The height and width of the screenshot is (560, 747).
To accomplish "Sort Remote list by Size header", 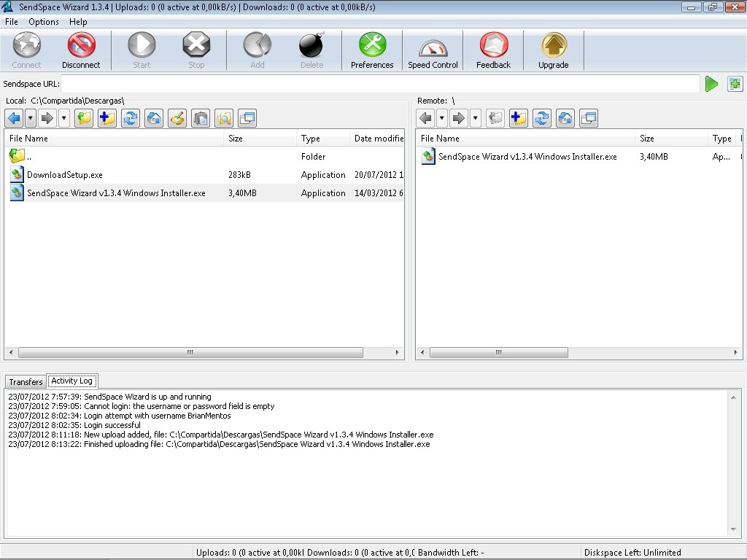I will coord(671,138).
